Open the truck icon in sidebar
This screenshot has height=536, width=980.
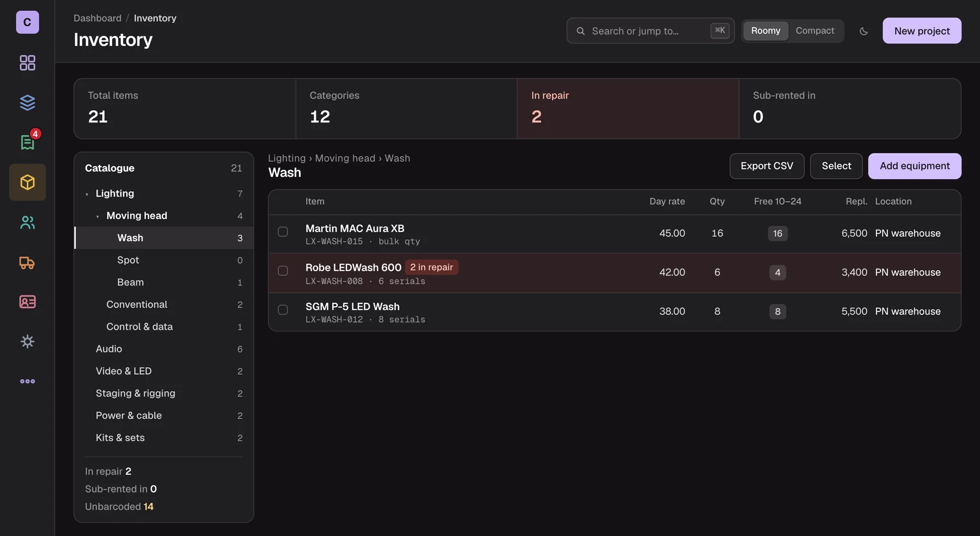click(x=27, y=262)
